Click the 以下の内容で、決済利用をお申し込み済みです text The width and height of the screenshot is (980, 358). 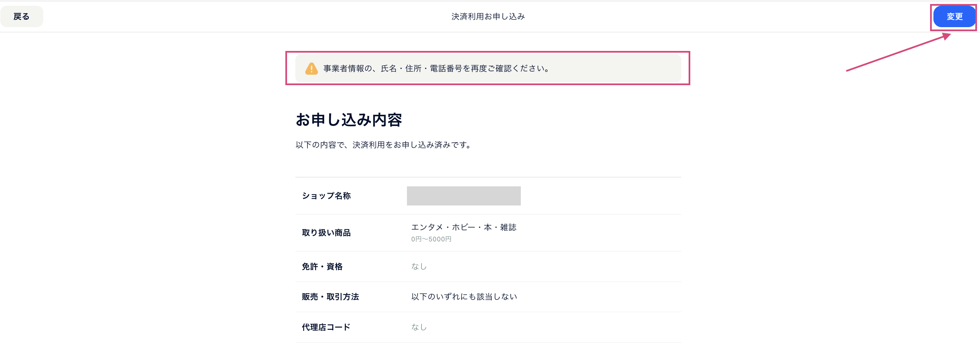[384, 145]
